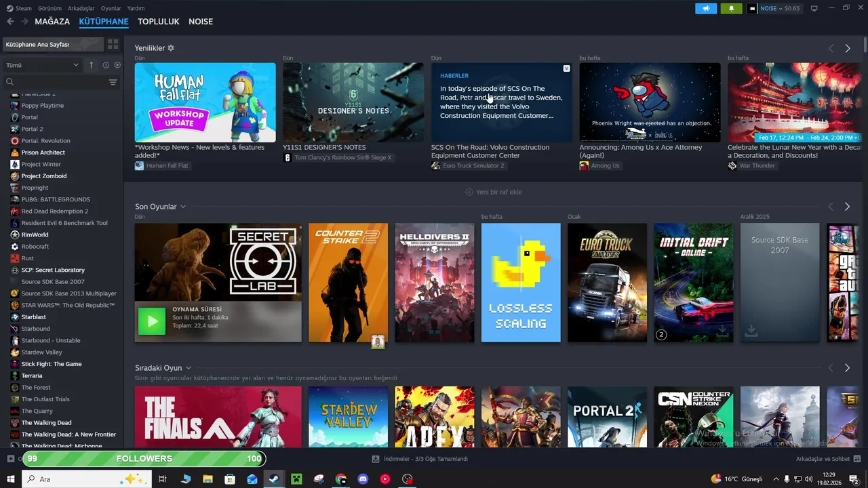Go back with the left navigation arrow

click(10, 22)
